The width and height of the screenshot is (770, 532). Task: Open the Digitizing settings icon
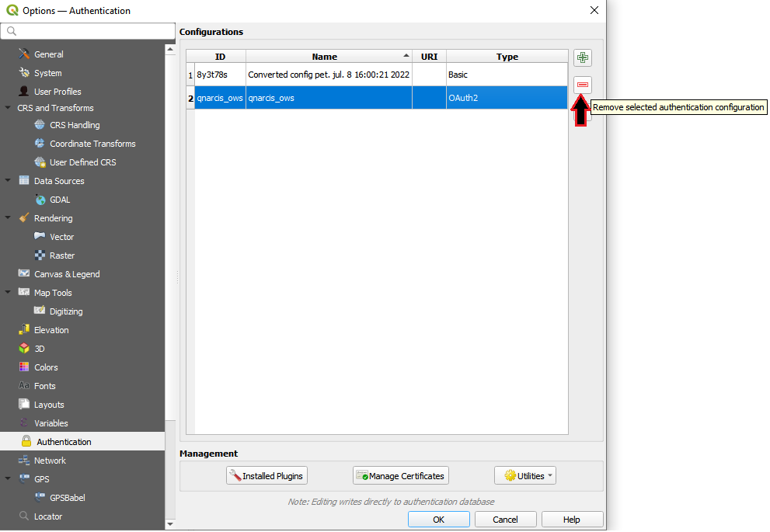point(40,311)
